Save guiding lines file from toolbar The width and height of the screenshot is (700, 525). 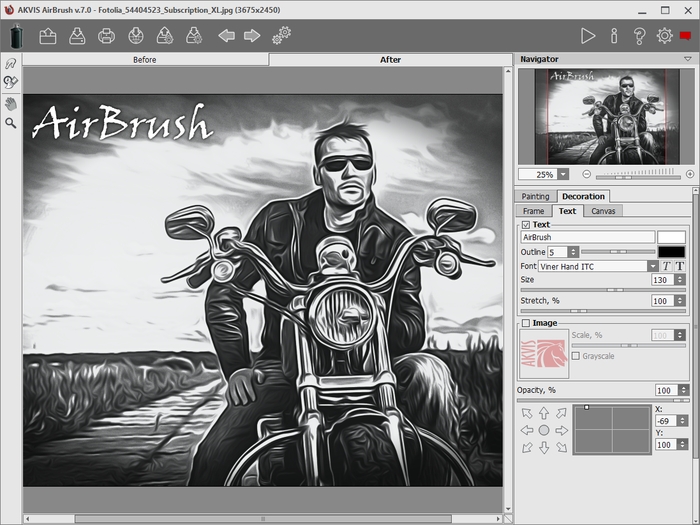tap(194, 36)
